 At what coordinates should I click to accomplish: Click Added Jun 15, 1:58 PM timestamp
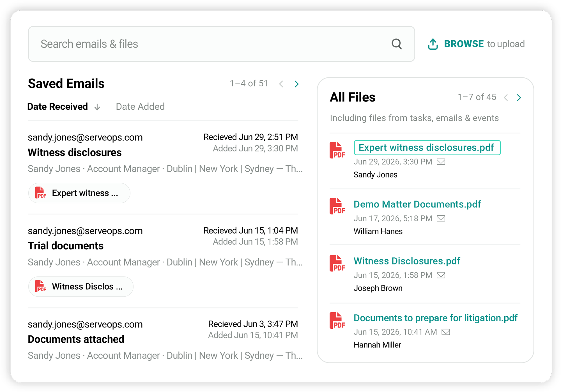(x=255, y=242)
